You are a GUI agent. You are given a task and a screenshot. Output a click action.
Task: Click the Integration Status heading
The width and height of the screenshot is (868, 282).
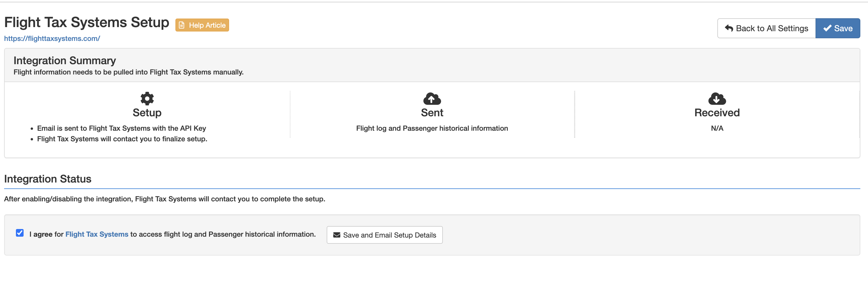pyautogui.click(x=47, y=179)
